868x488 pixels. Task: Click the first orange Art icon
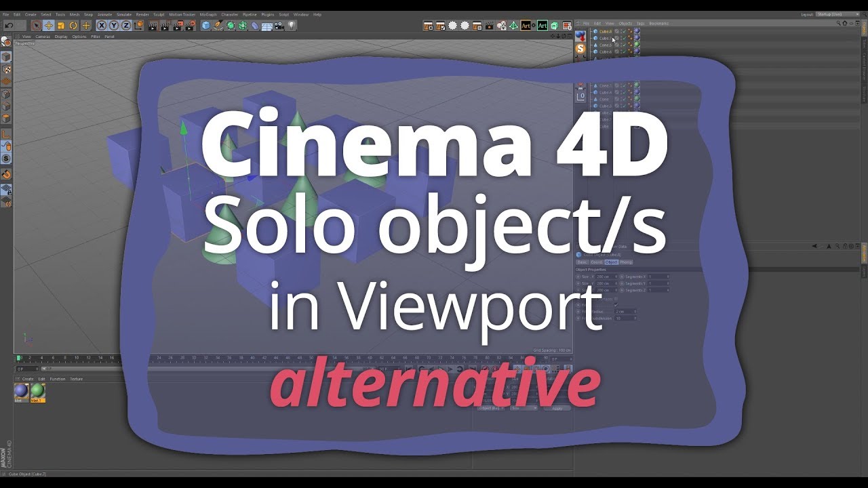[x=526, y=26]
